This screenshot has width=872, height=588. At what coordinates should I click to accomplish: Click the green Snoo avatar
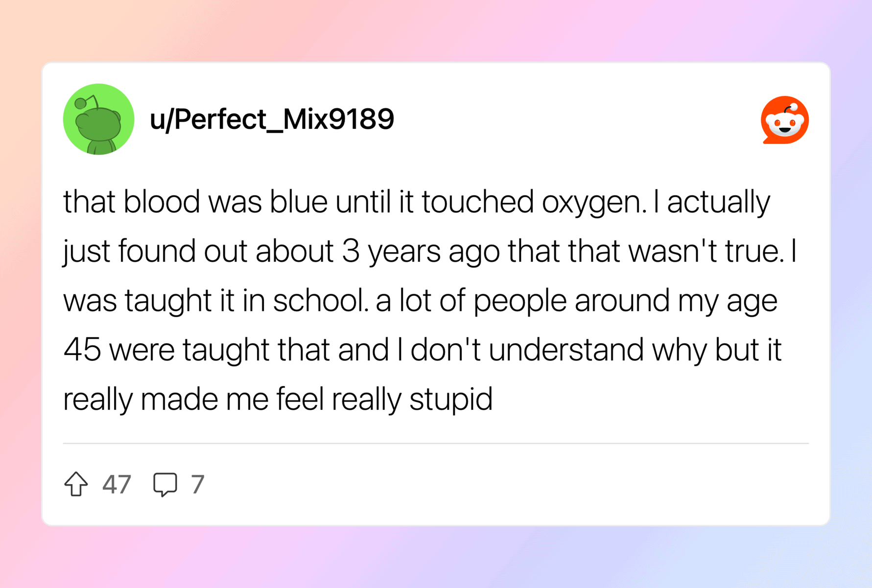pos(98,119)
